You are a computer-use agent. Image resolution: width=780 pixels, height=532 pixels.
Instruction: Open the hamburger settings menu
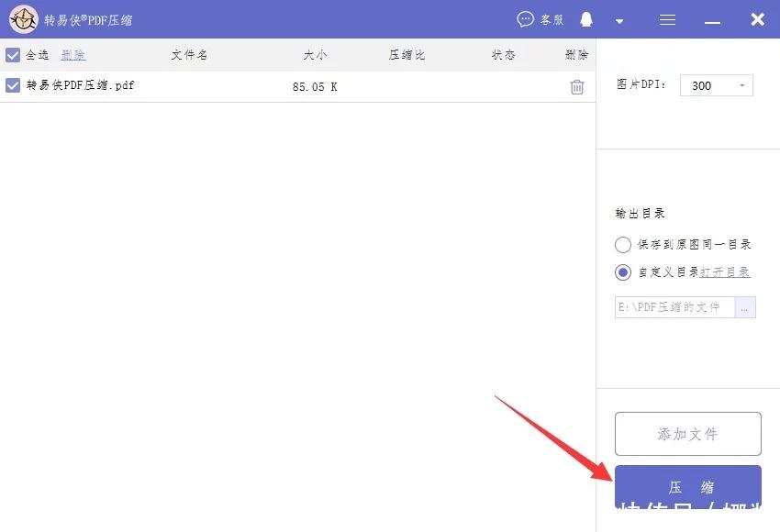tap(667, 18)
